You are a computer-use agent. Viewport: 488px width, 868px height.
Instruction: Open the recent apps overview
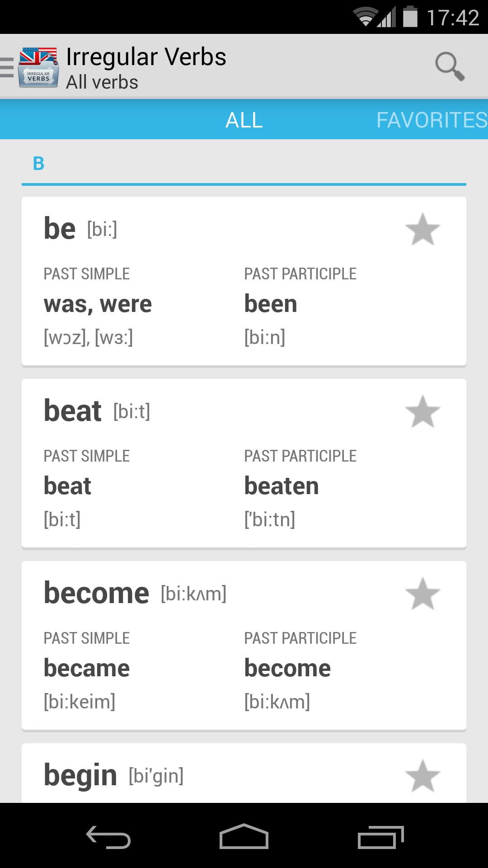[380, 837]
